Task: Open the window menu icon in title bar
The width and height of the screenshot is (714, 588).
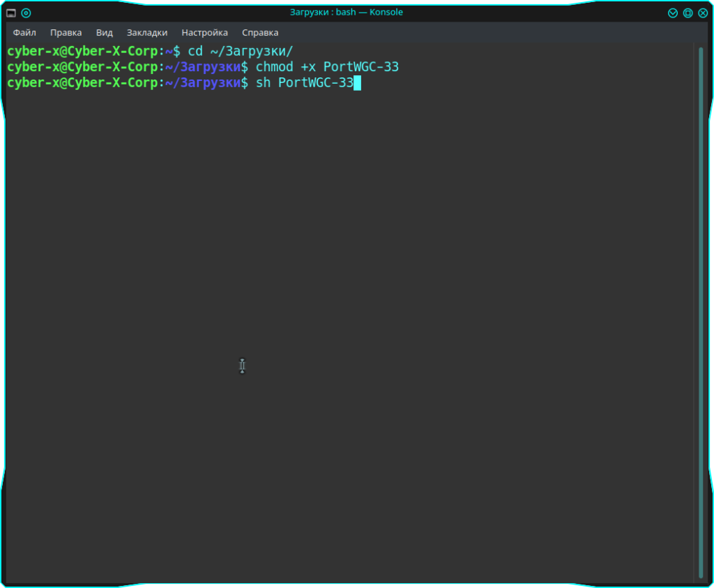Action: pos(11,13)
